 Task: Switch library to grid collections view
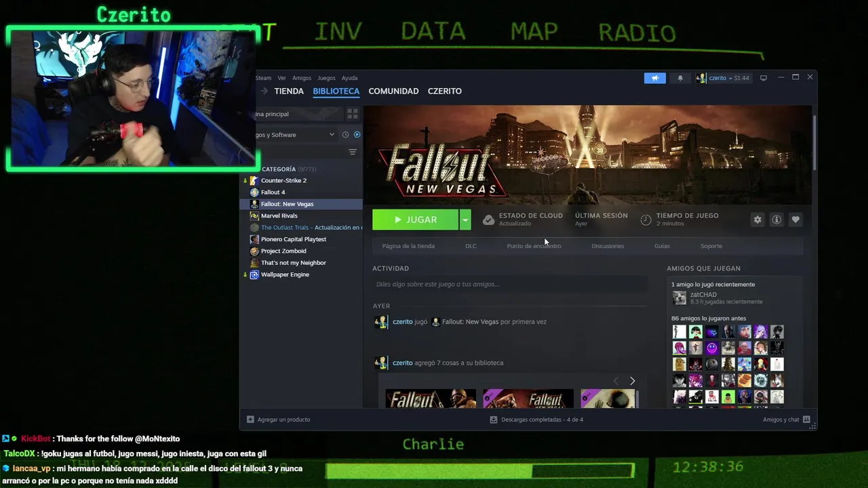point(353,114)
